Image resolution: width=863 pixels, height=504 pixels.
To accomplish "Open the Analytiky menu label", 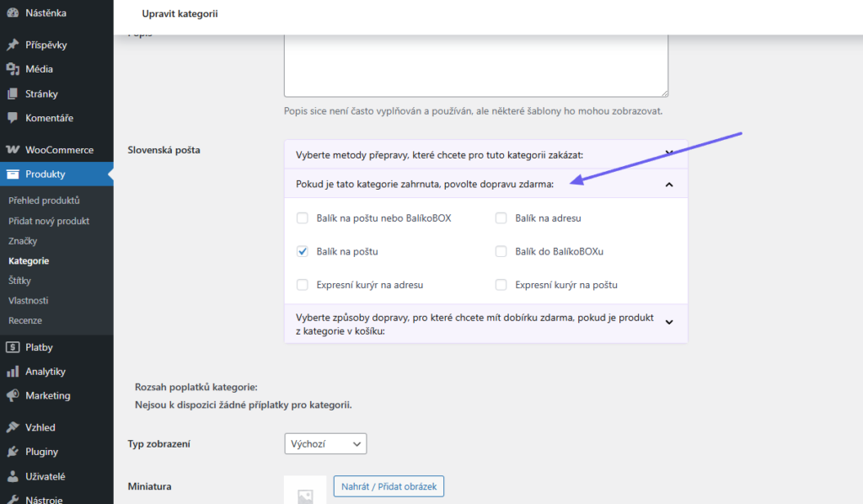I will click(x=46, y=372).
